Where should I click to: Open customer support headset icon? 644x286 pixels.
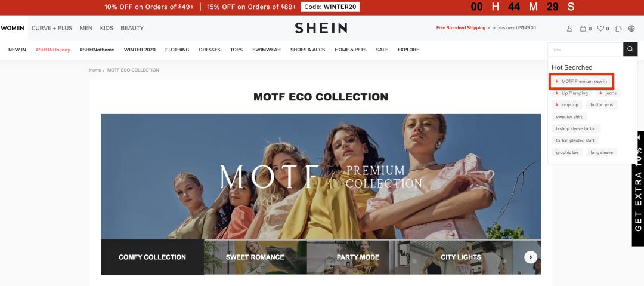pos(618,29)
